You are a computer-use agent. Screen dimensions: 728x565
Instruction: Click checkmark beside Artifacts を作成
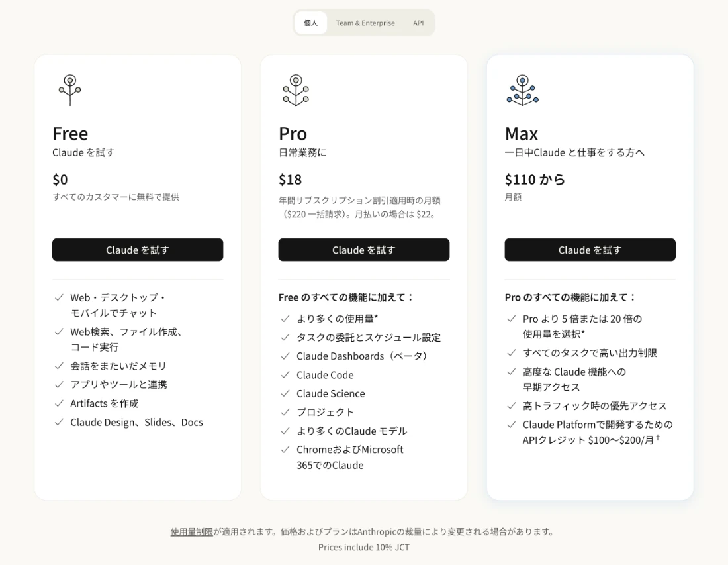coord(59,403)
